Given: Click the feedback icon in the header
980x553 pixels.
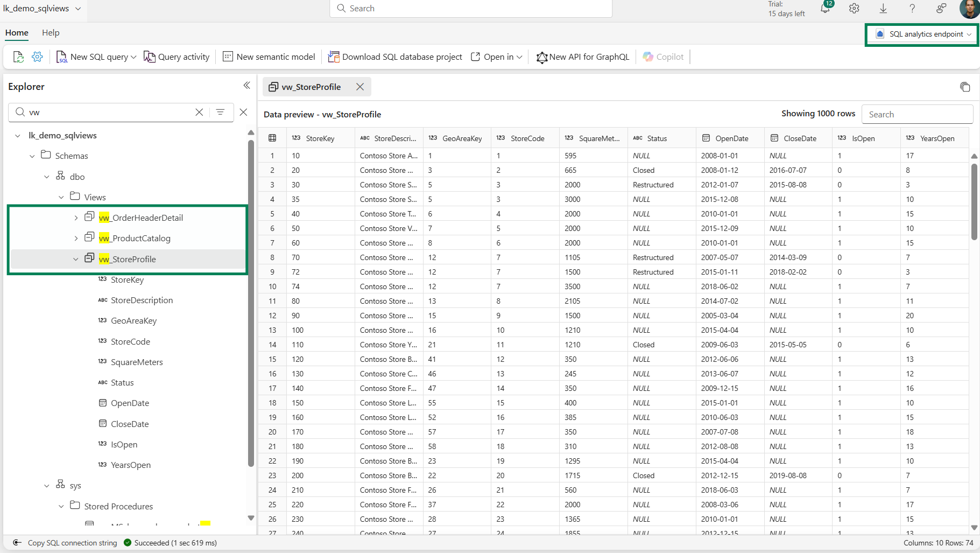Looking at the screenshot, I should 941,8.
